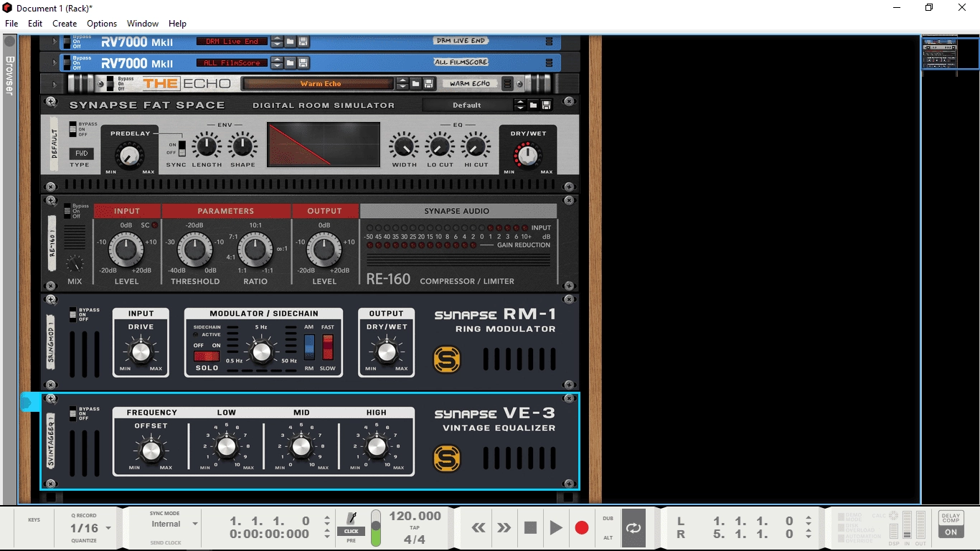Step song position up/down arrows
This screenshot has height=551, width=980.
[327, 522]
